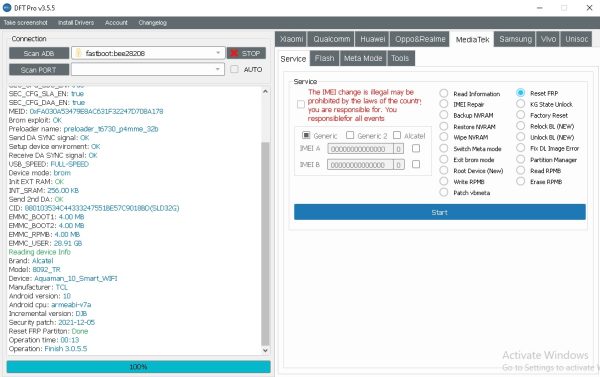Click the red X STOP button

click(x=246, y=53)
